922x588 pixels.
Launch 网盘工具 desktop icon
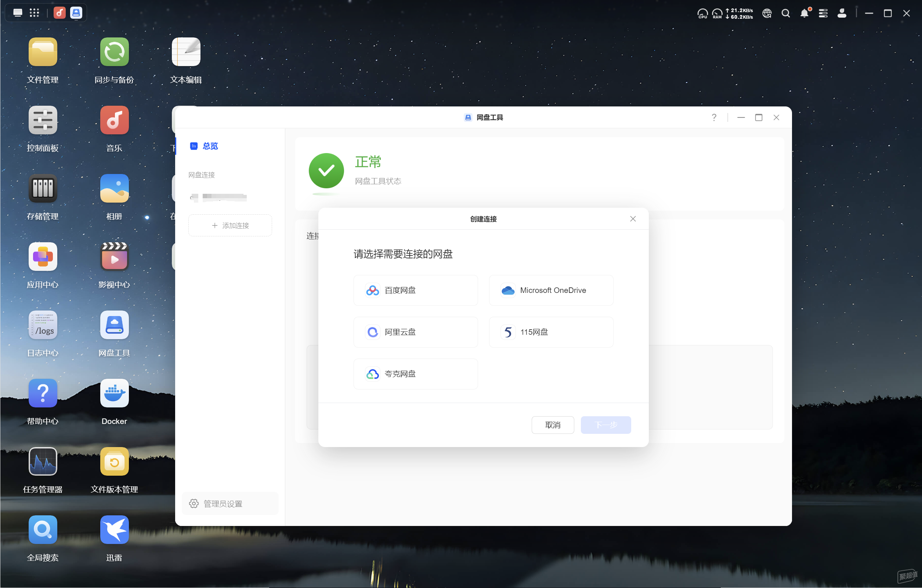(114, 325)
